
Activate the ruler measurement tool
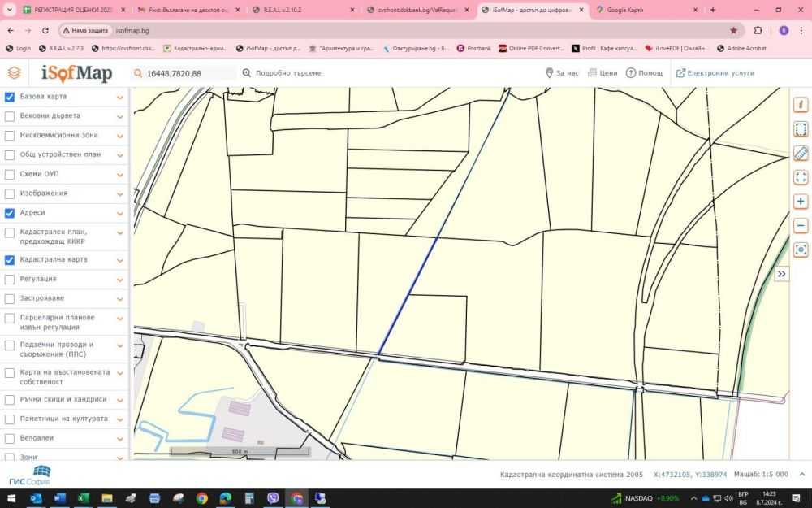click(801, 153)
